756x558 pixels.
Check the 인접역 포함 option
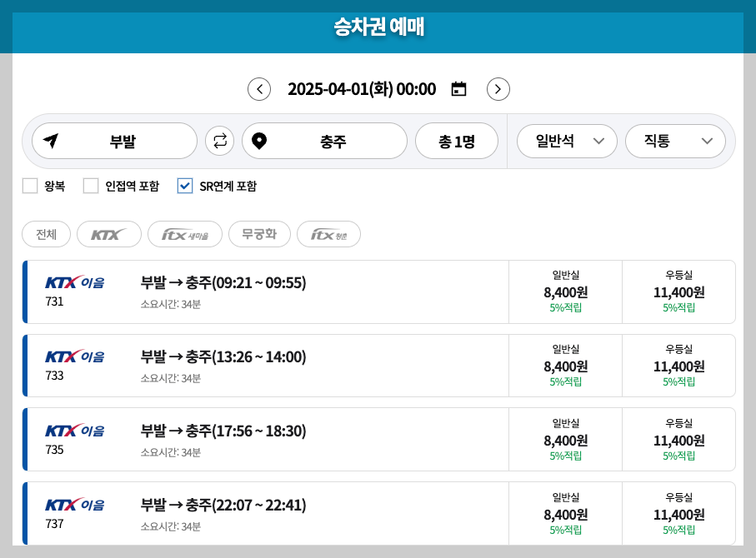(91, 186)
